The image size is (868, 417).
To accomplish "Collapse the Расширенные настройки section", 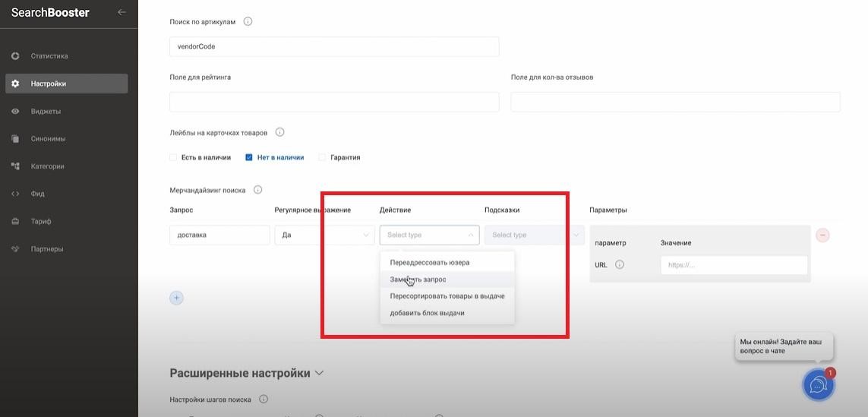I will point(319,373).
